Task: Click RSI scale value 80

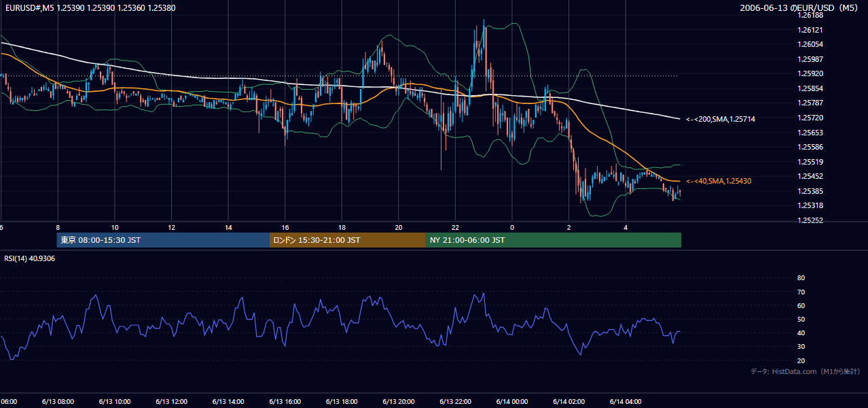Action: click(801, 278)
